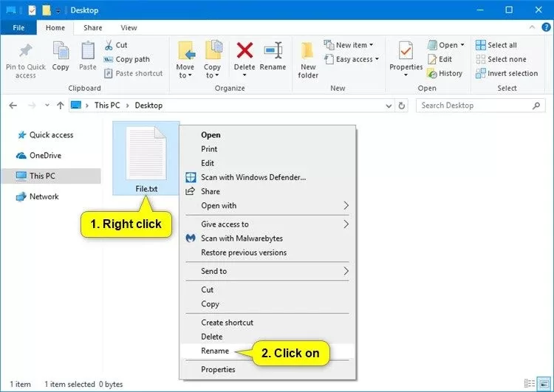Image resolution: width=554 pixels, height=392 pixels.
Task: Click the Rename icon in Organize group
Action: pos(273,50)
